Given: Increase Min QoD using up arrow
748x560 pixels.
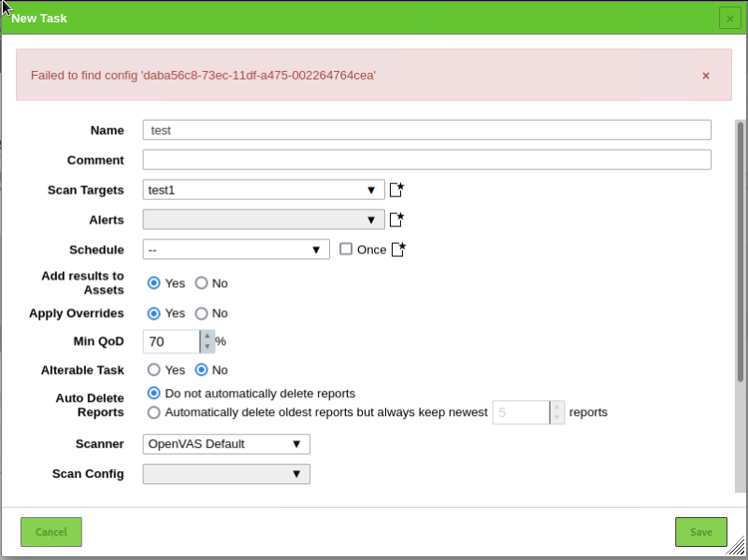Looking at the screenshot, I should click(x=207, y=336).
